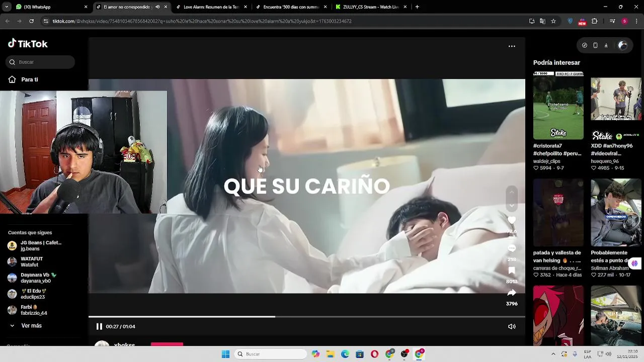The image size is (644, 362).
Task: Open the tab search dropdown arrow
Action: (x=7, y=7)
